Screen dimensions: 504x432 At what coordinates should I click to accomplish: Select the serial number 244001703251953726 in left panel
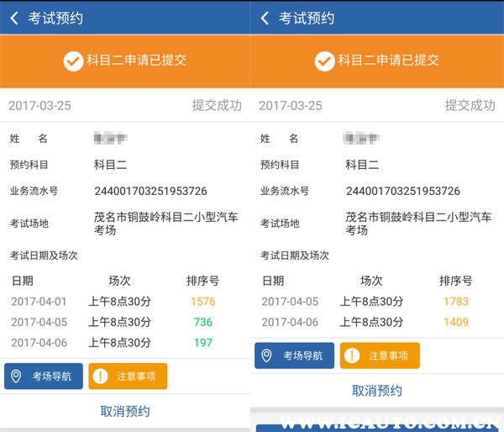(x=150, y=191)
